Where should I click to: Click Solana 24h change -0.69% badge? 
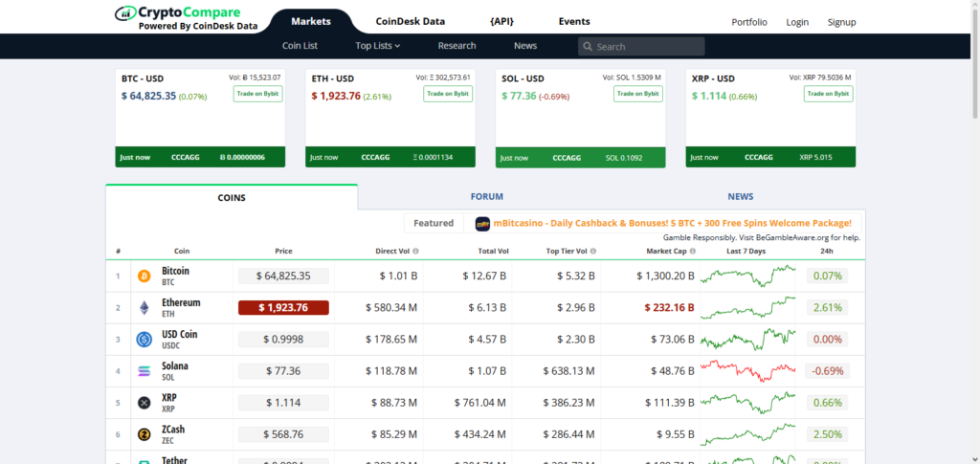pos(827,371)
